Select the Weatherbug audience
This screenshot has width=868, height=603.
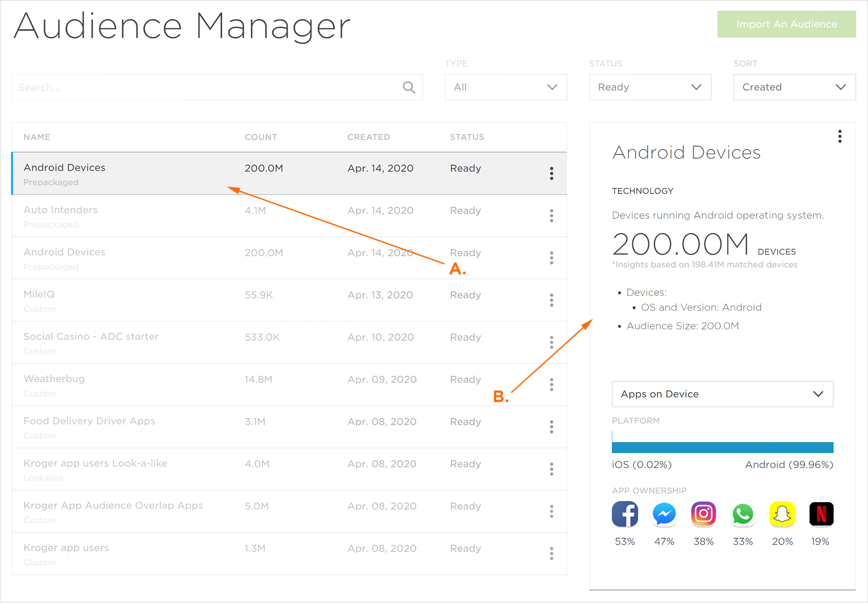point(289,385)
